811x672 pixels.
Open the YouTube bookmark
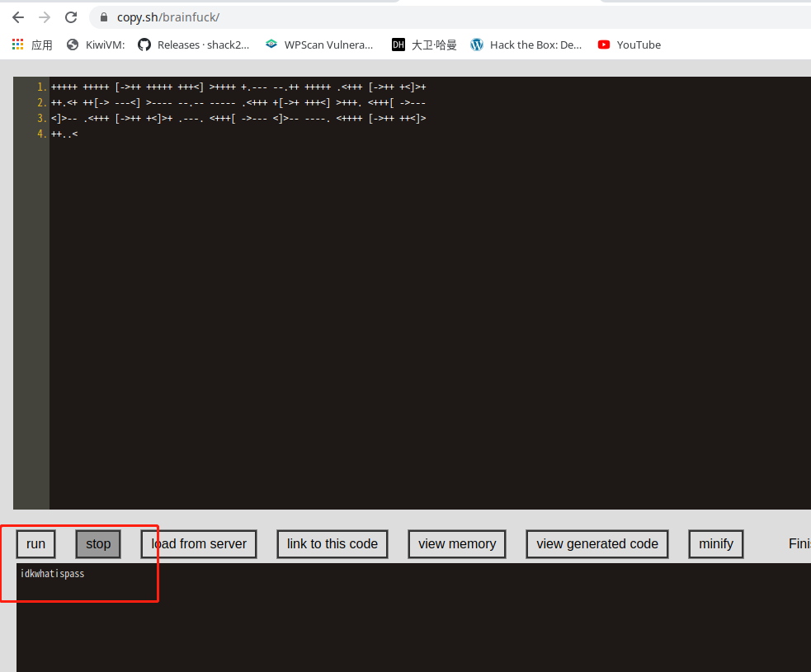point(629,45)
